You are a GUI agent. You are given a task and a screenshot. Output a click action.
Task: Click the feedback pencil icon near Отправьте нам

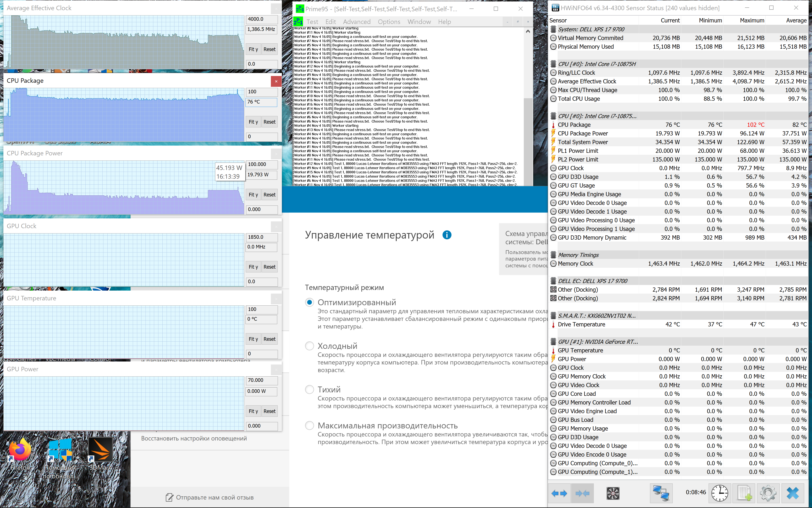(x=170, y=498)
